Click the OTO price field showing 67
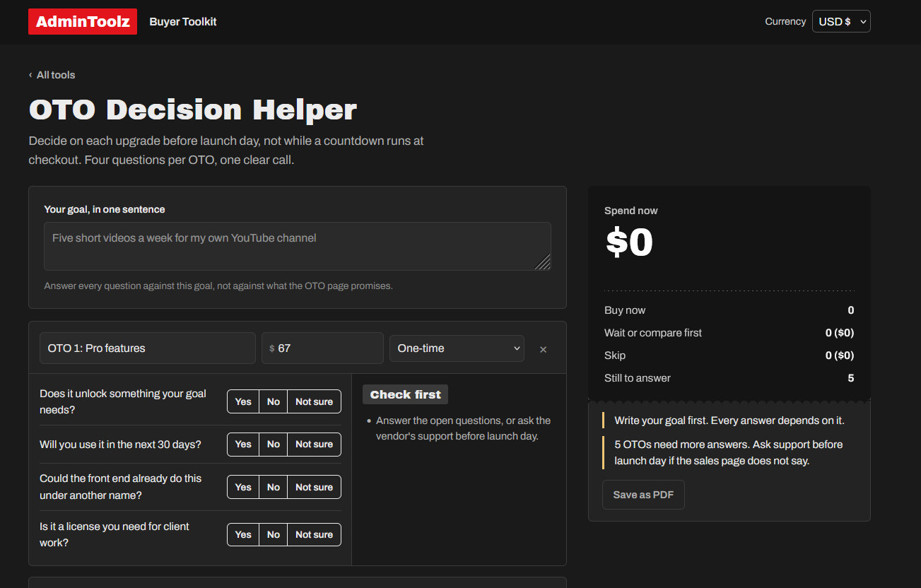Screen dimensions: 921x588 coord(322,348)
